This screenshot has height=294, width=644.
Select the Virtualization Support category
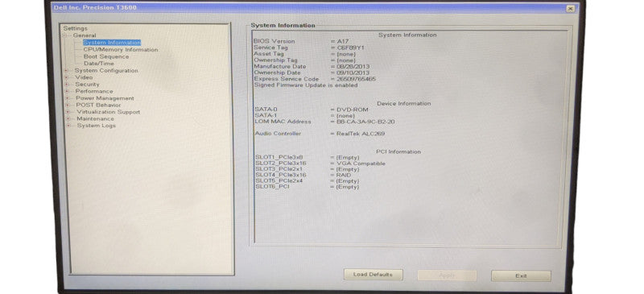click(x=109, y=112)
